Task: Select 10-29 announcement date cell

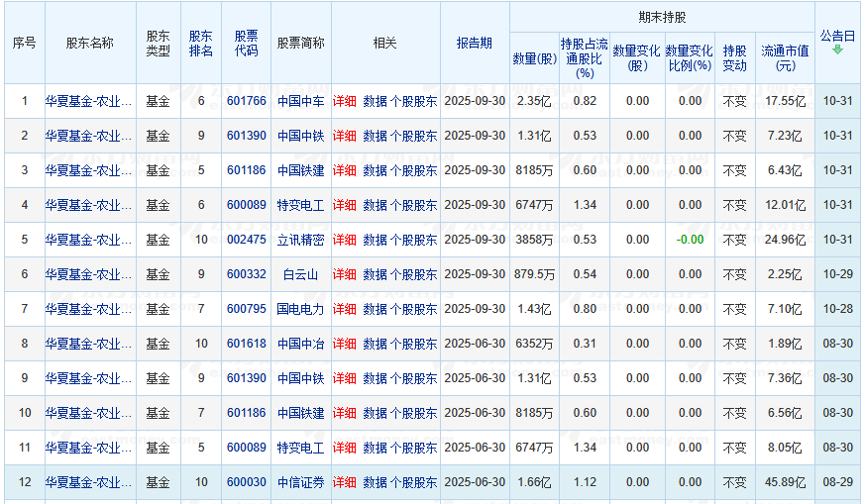Action: (837, 274)
